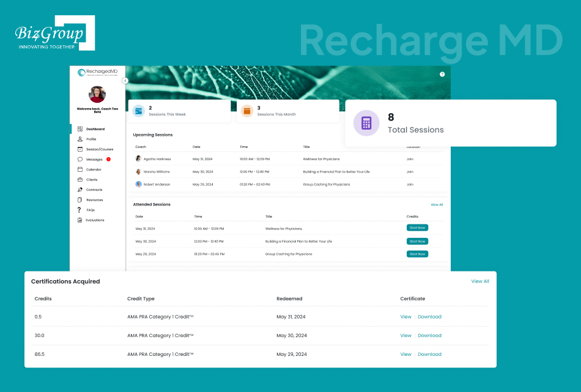Viewport: 581px width, 392px height.
Task: Click the Sessions This Month icon
Action: [x=247, y=111]
